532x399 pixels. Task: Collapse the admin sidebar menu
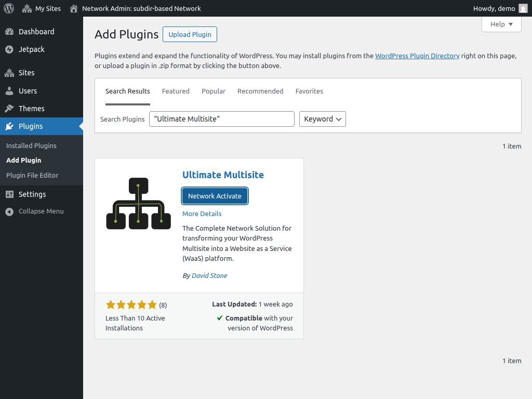42,211
